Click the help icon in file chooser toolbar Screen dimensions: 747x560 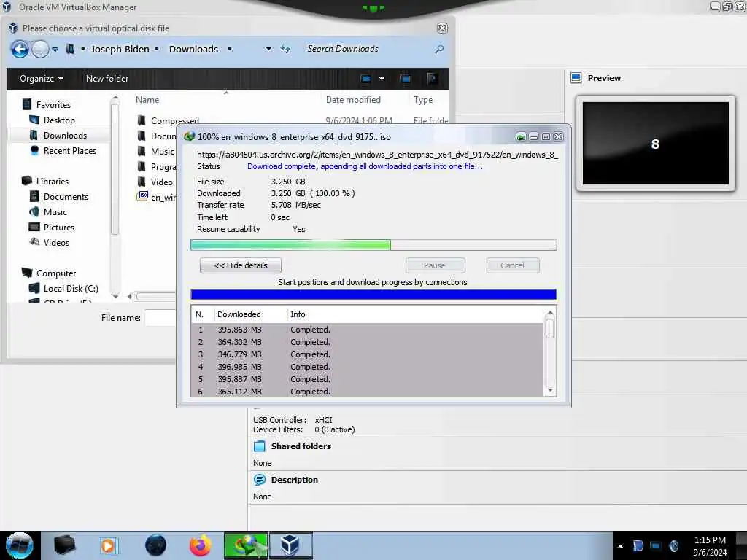pos(432,79)
